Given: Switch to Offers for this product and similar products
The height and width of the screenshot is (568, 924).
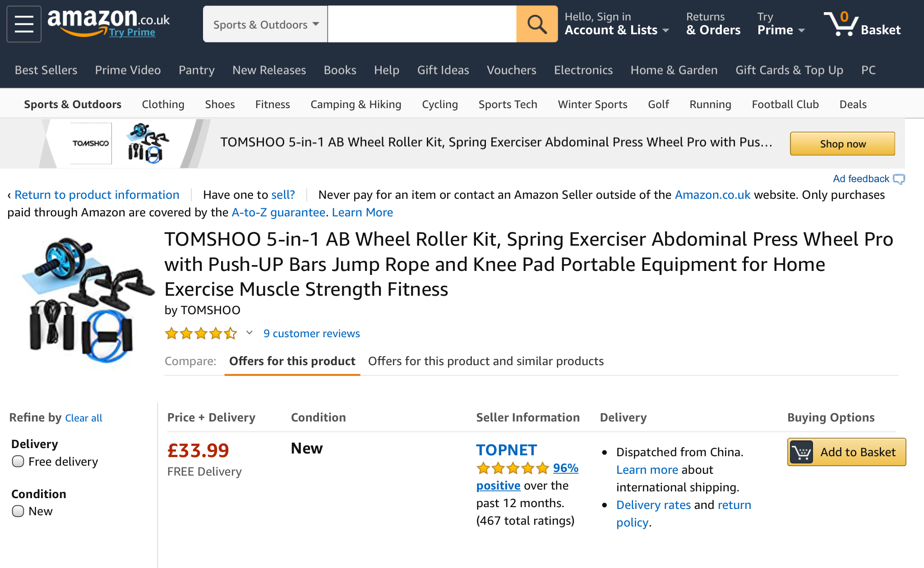Looking at the screenshot, I should (485, 361).
